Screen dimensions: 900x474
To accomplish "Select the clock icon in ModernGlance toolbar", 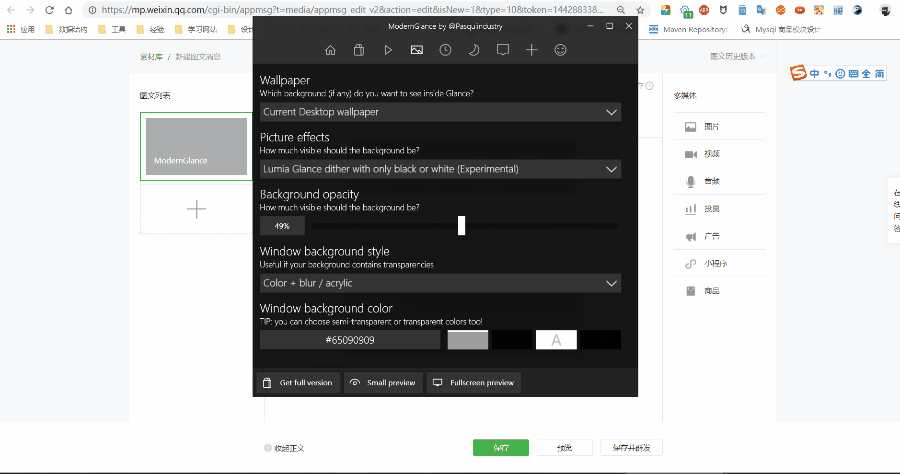I will [x=446, y=50].
